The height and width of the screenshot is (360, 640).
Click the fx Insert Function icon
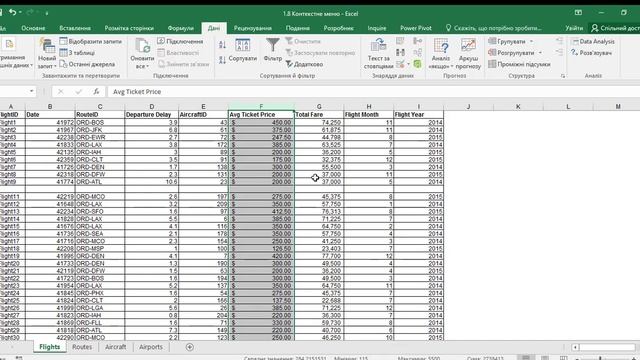[x=96, y=91]
